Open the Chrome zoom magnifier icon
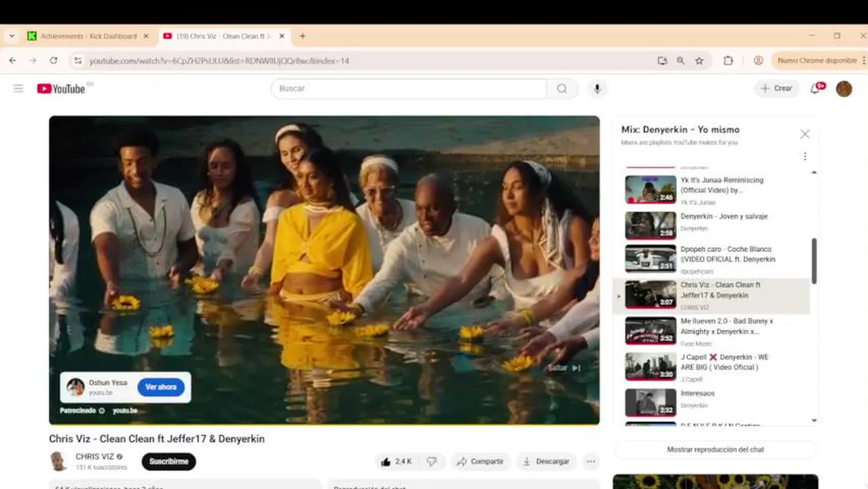 [x=681, y=60]
